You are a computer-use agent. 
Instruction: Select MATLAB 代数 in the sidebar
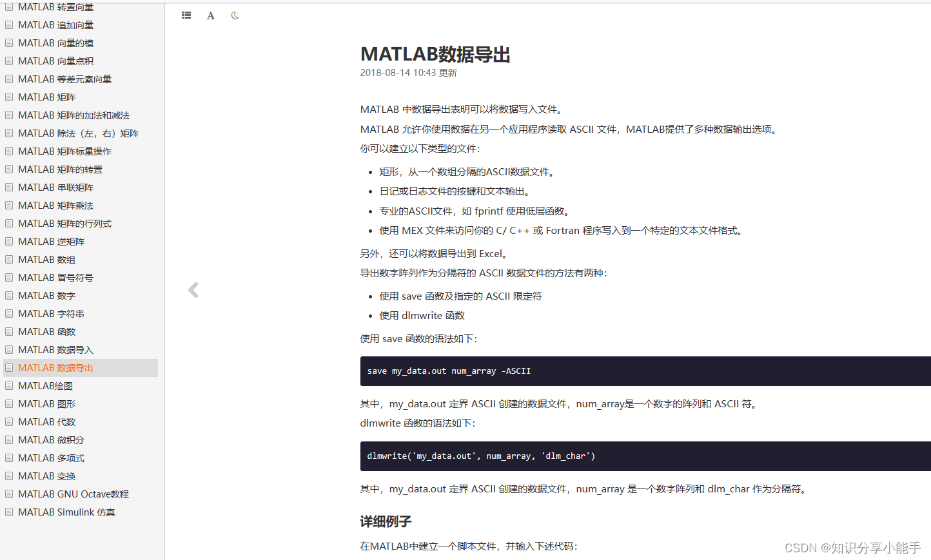click(46, 422)
